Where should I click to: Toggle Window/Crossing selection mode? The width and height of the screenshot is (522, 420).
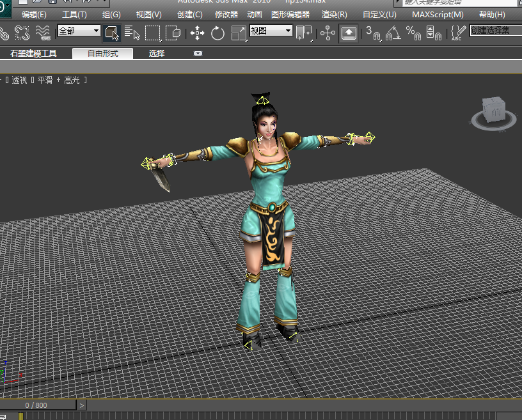173,33
